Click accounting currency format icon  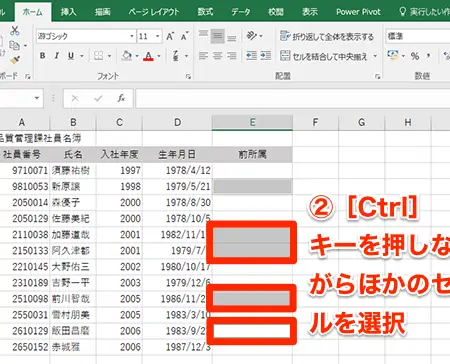(393, 56)
